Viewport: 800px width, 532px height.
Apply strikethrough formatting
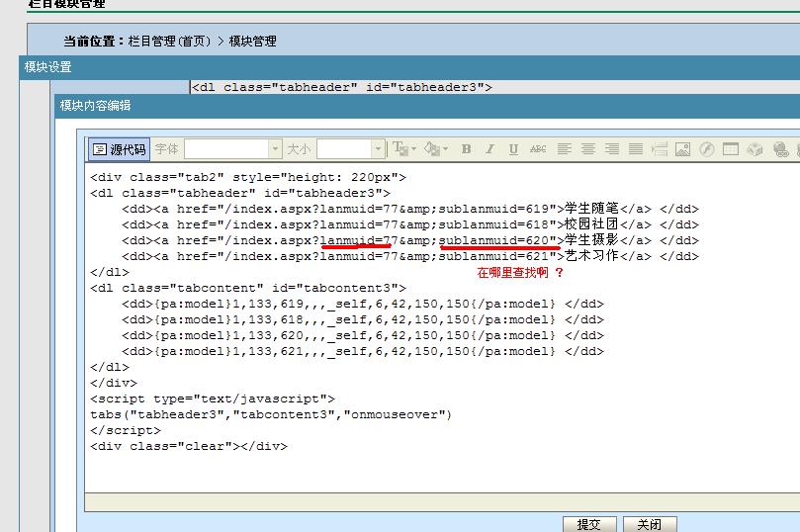pos(538,149)
